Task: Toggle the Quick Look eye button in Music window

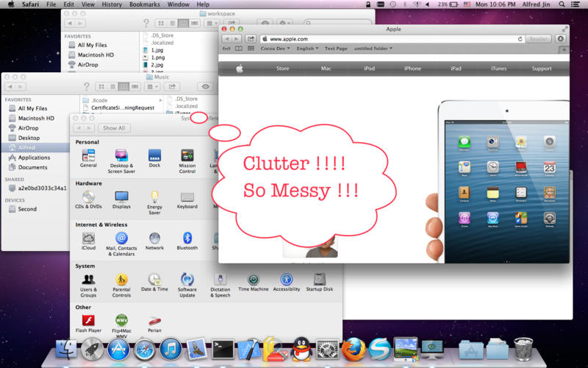Action: pyautogui.click(x=206, y=87)
